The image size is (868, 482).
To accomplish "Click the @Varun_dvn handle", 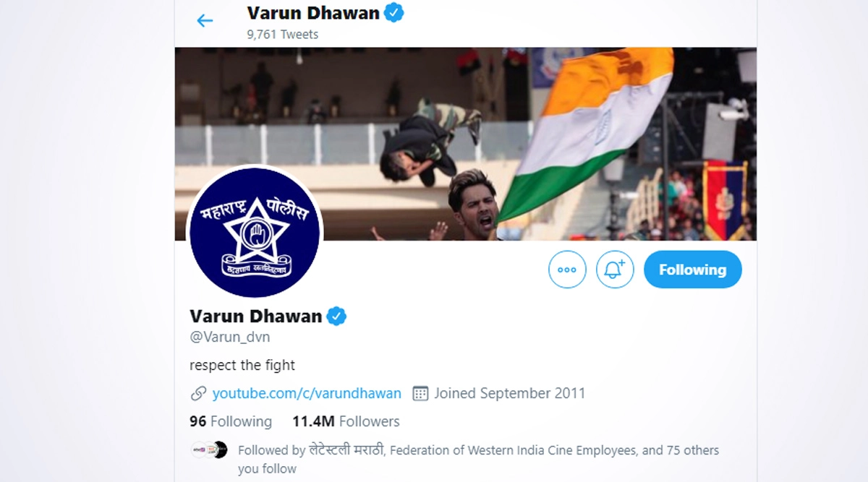I will 230,337.
